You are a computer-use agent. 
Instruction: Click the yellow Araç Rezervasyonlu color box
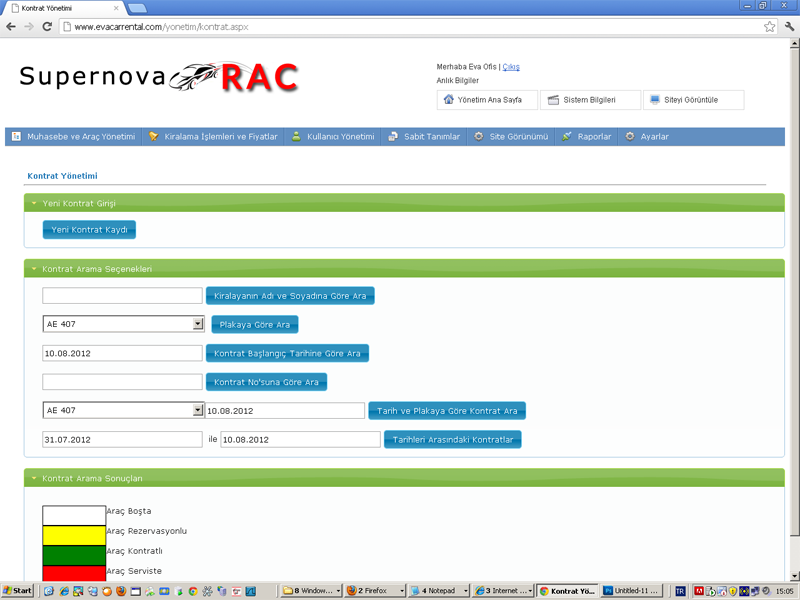click(x=74, y=536)
